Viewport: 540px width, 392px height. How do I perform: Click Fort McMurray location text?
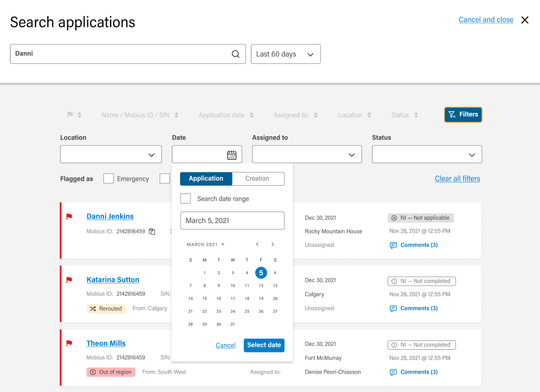[323, 358]
